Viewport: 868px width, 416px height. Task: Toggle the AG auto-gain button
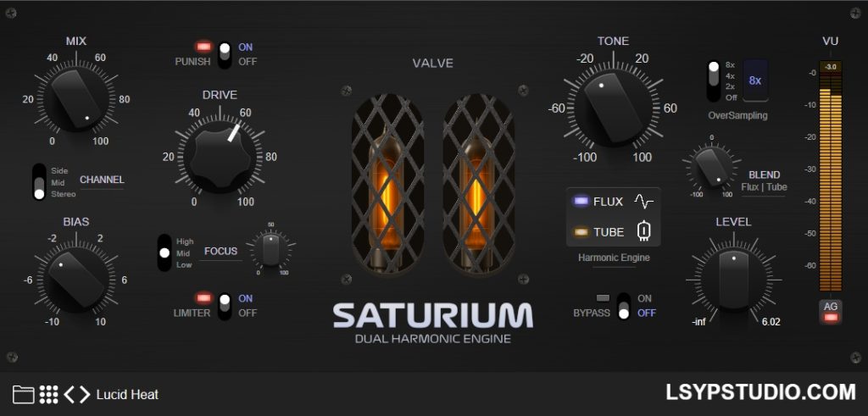pyautogui.click(x=831, y=312)
